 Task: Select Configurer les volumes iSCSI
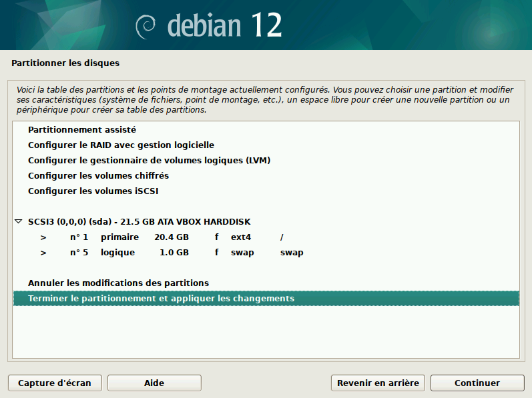(266, 191)
